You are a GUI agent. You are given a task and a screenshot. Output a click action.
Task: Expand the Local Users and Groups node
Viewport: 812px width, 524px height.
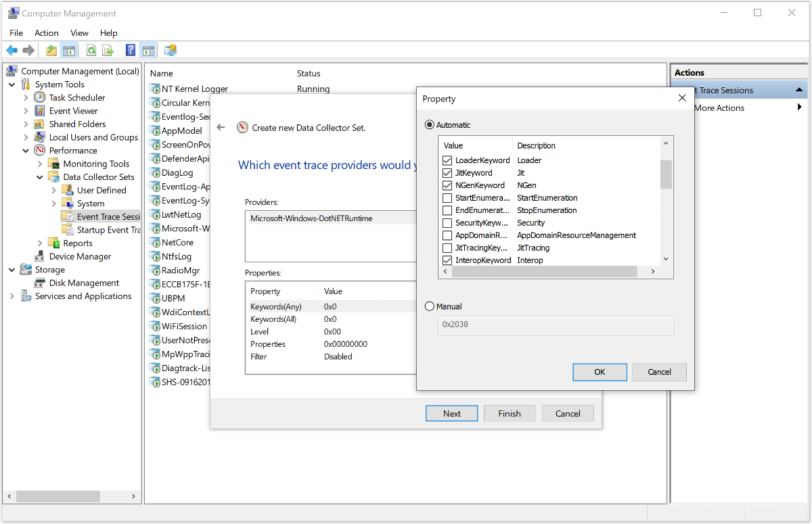pyautogui.click(x=26, y=137)
